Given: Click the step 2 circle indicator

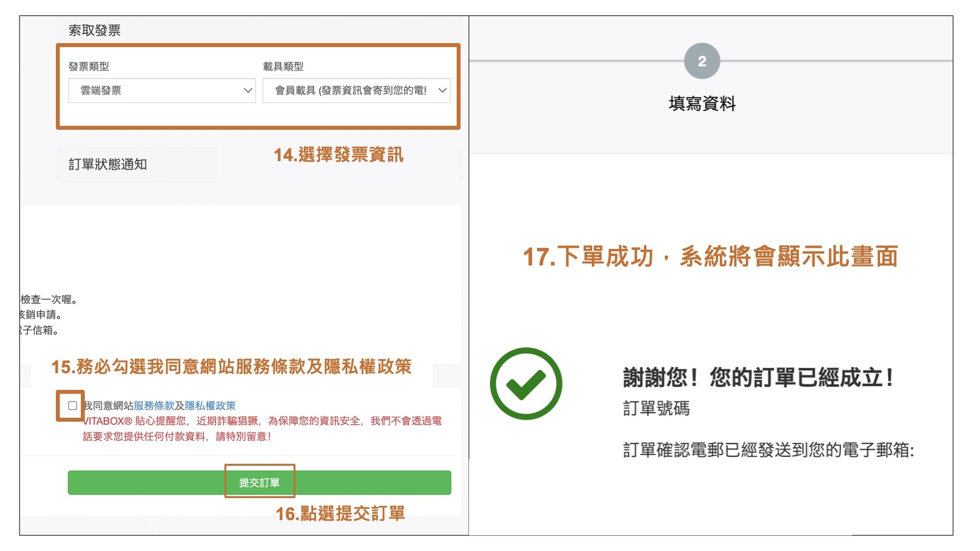Looking at the screenshot, I should 702,61.
